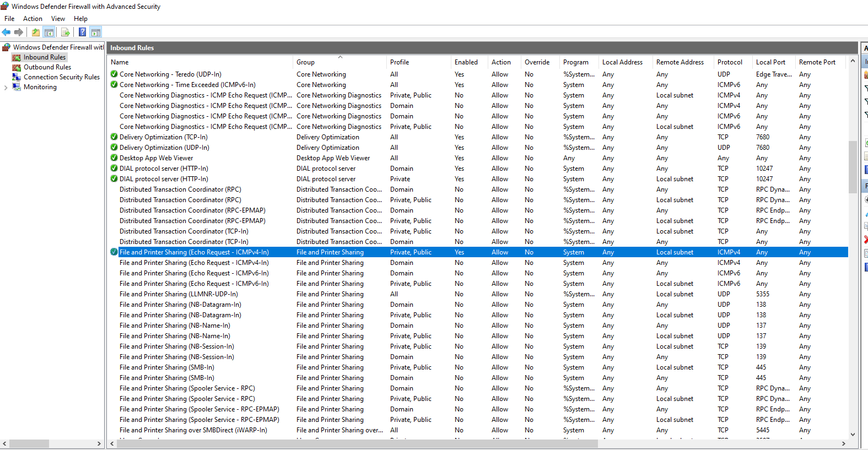
Task: Select rule Distributed Transaction Coordinator (RPC) Domain
Action: click(478, 189)
